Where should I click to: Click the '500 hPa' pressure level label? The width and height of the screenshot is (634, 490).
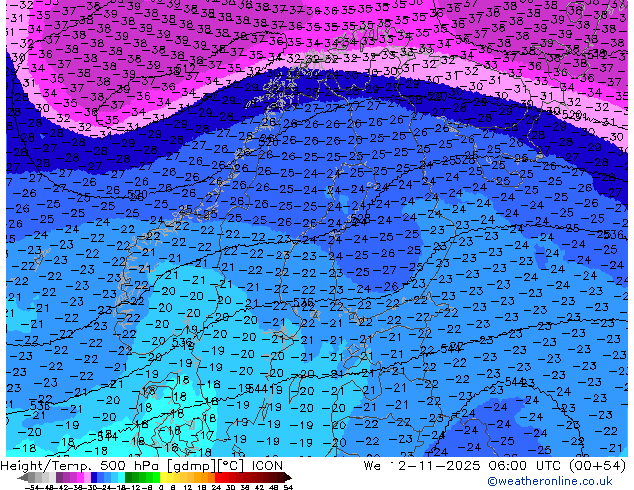click(128, 466)
